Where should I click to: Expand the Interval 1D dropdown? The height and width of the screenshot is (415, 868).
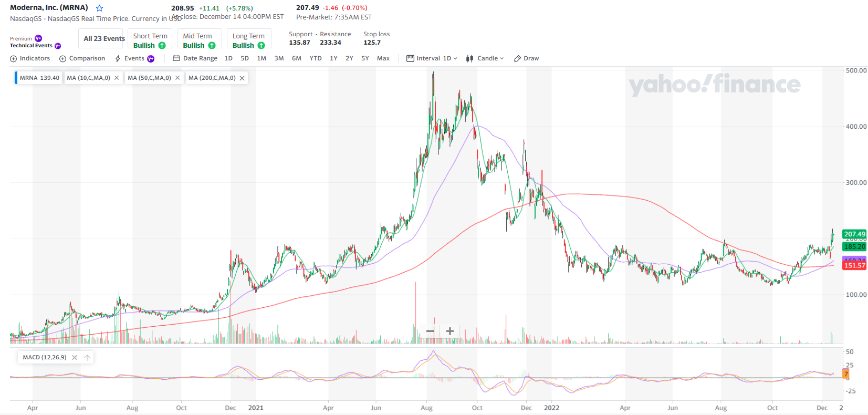(x=432, y=58)
